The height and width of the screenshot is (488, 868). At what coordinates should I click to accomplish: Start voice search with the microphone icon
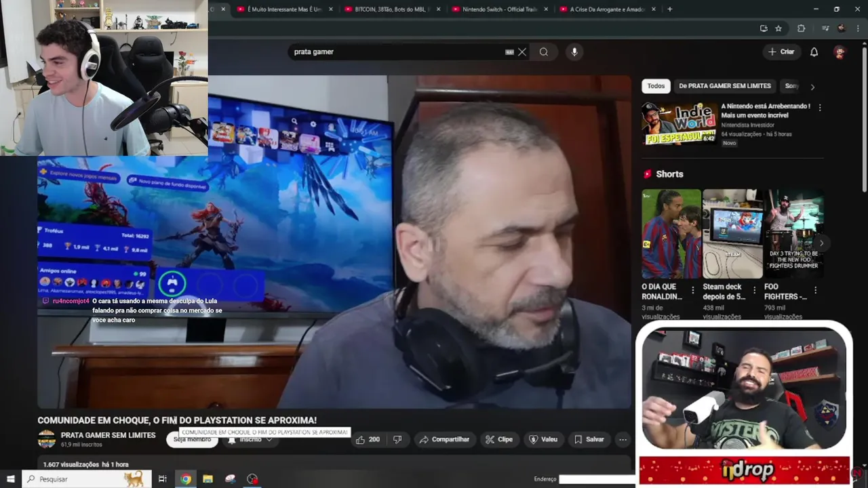point(574,52)
